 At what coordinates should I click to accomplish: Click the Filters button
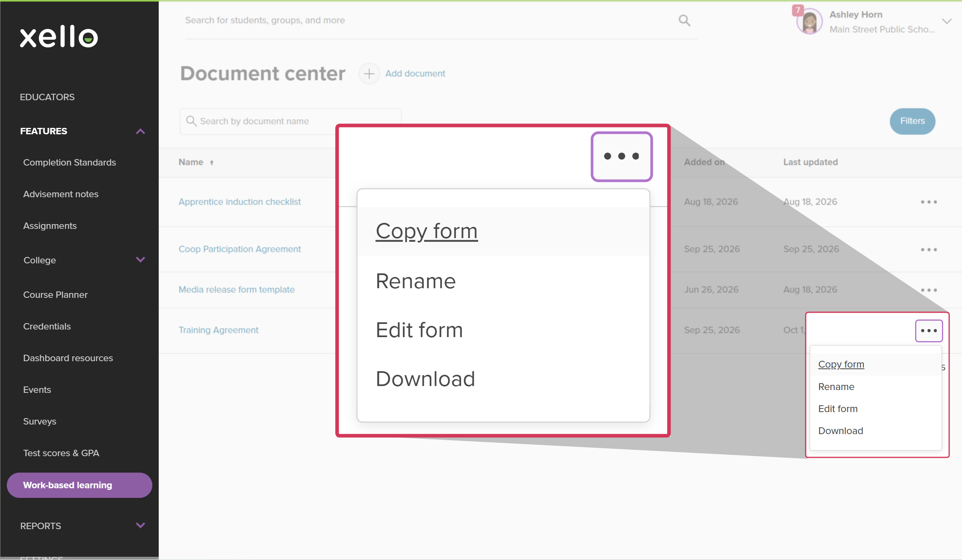point(912,121)
